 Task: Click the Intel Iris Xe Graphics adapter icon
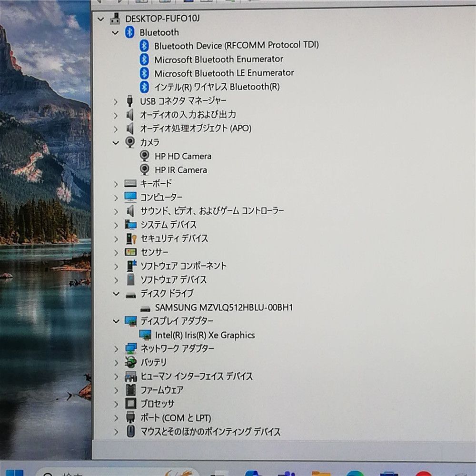pos(145,335)
